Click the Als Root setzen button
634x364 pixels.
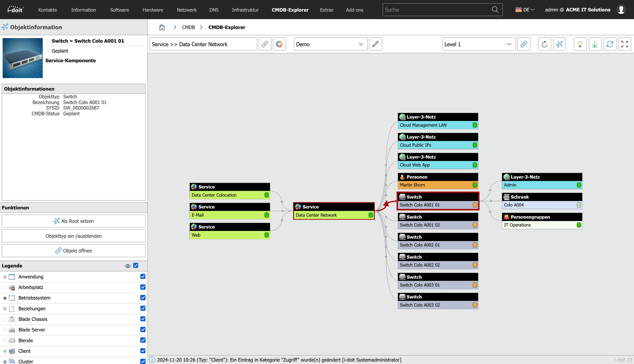tap(74, 221)
